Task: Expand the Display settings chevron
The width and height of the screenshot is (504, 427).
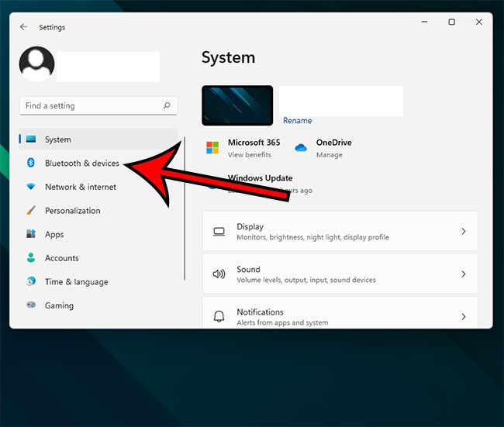Action: click(x=464, y=231)
